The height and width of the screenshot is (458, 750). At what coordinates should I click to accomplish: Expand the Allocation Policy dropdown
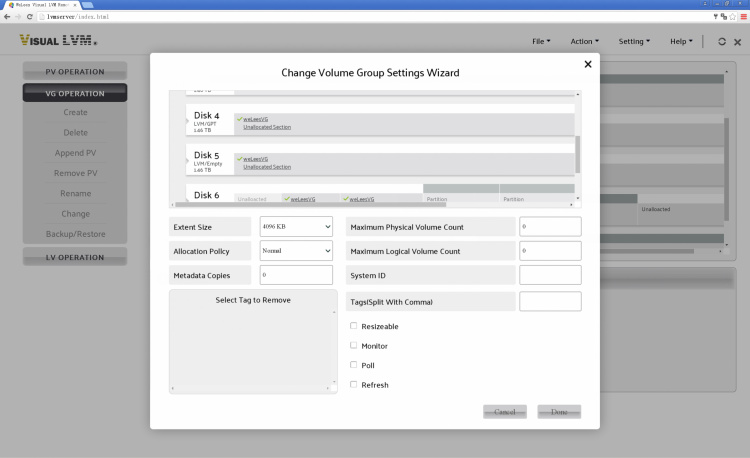[296, 251]
